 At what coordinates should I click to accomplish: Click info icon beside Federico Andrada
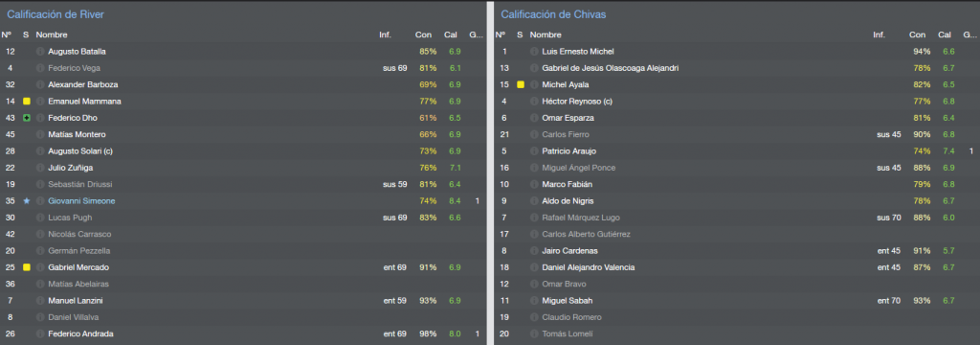pos(40,333)
